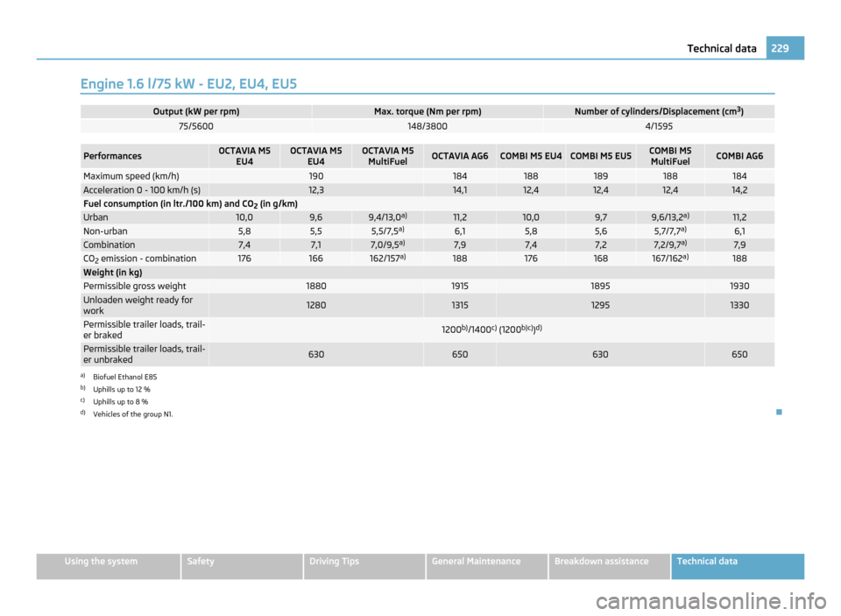Select the gross weight value 1895
The image size is (841, 616).
click(600, 286)
